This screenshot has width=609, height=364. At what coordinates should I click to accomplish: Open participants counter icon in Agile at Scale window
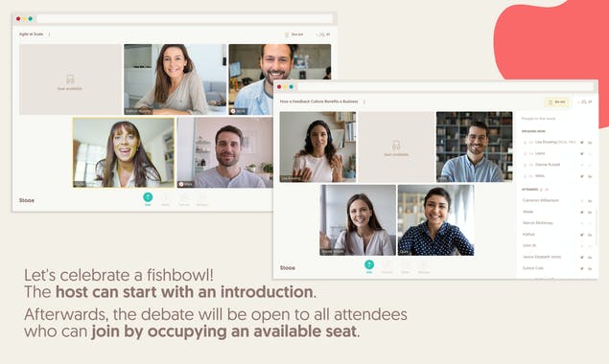click(323, 34)
